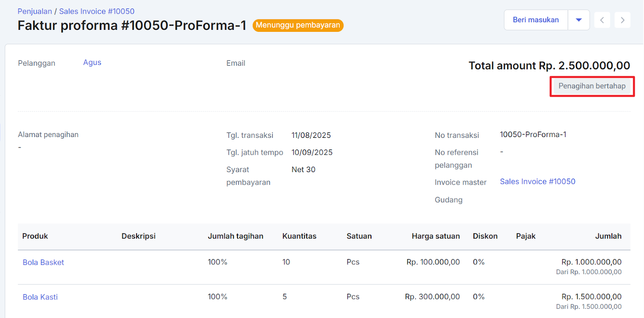Image resolution: width=644 pixels, height=318 pixels.
Task: Open the Bola Kasti product link
Action: [40, 297]
